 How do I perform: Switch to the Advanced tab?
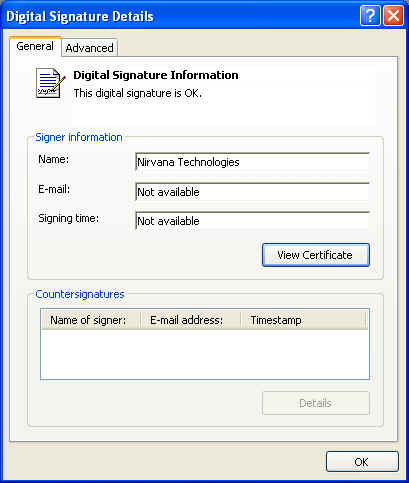tap(89, 48)
